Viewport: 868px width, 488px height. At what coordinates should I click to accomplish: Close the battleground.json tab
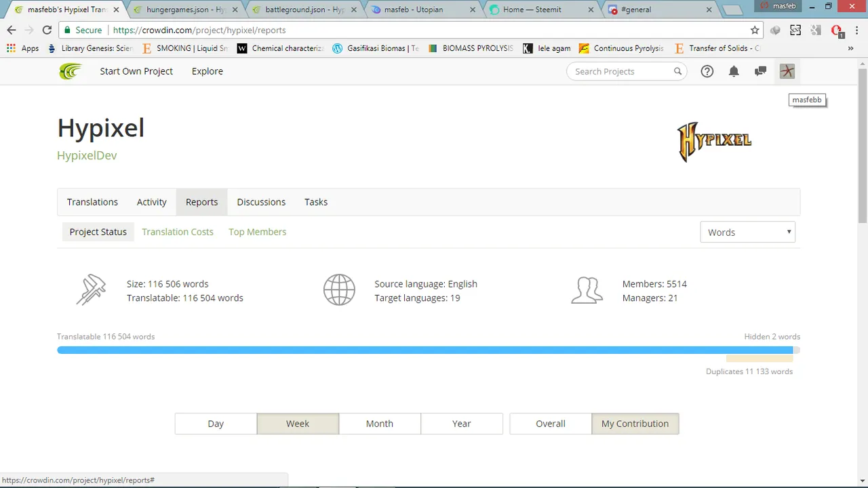tap(353, 9)
